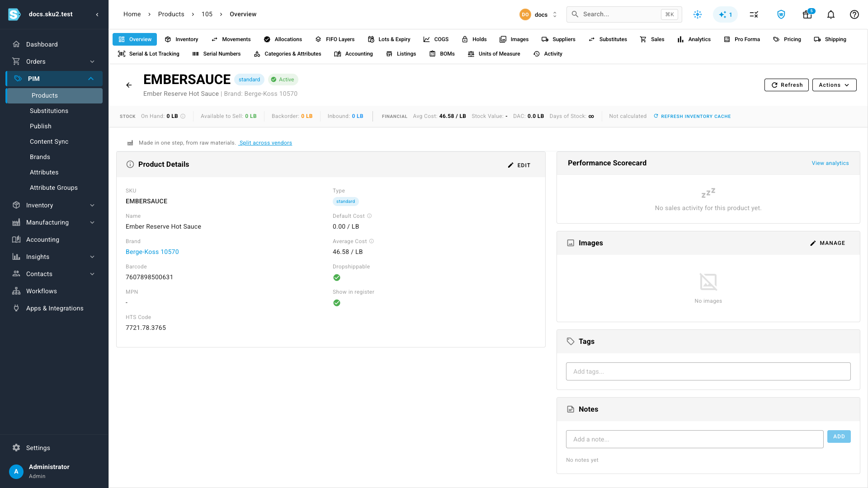
Task: Click the search magnifier icon
Action: pos(575,14)
